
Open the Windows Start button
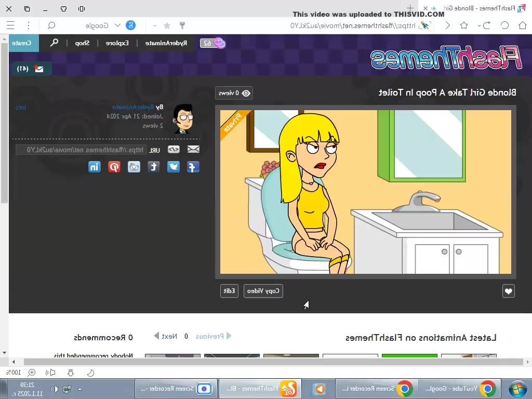click(518, 389)
